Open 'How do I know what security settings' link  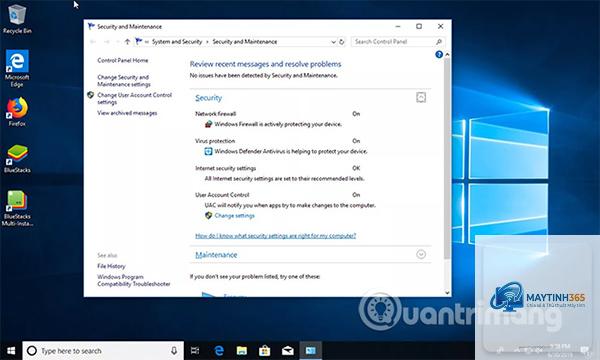pyautogui.click(x=276, y=236)
